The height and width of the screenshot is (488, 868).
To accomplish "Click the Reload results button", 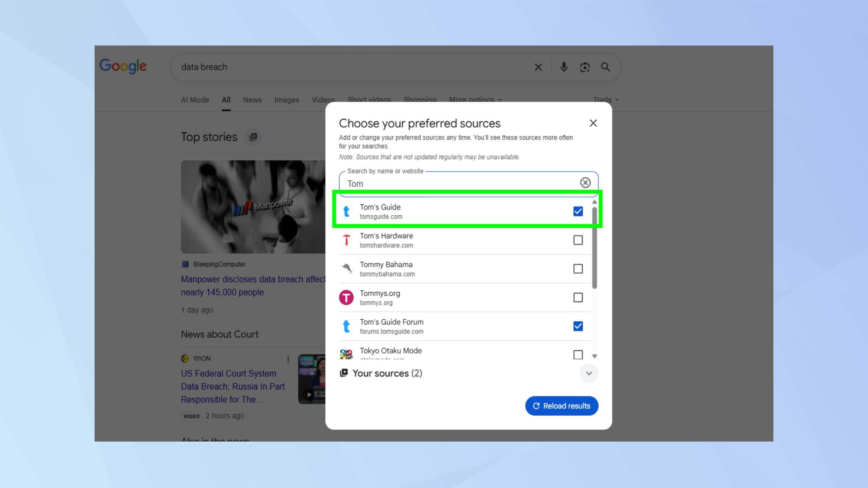I will pos(562,406).
